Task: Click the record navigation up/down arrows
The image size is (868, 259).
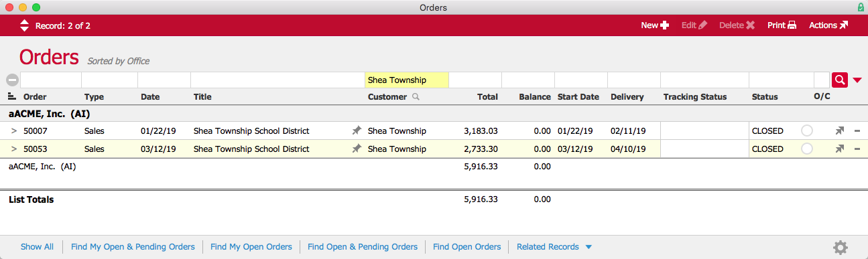Action: point(25,25)
